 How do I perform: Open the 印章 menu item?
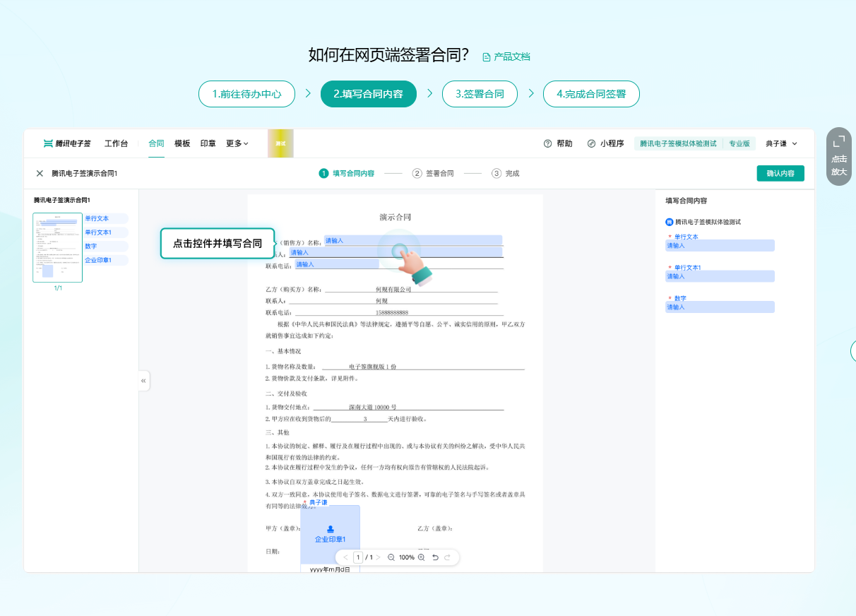point(208,143)
